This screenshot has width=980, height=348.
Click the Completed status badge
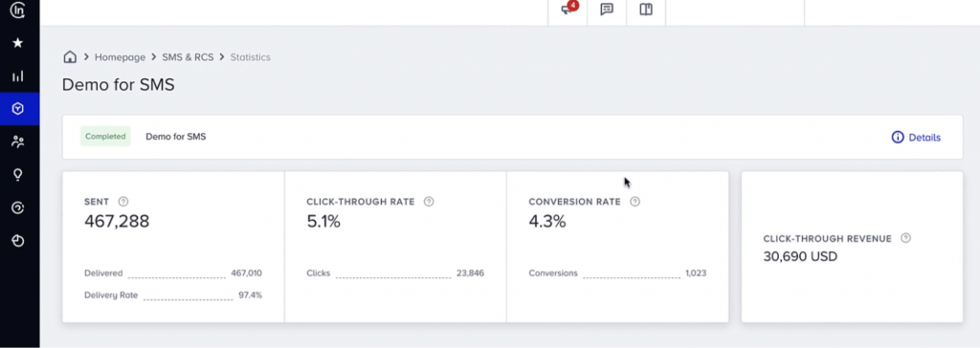(x=105, y=136)
